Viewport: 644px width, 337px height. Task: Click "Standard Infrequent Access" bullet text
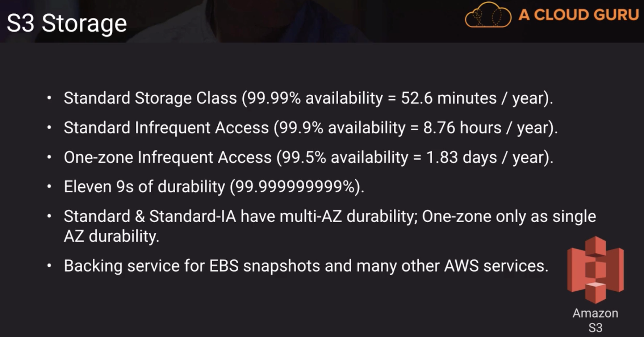pyautogui.click(x=166, y=128)
